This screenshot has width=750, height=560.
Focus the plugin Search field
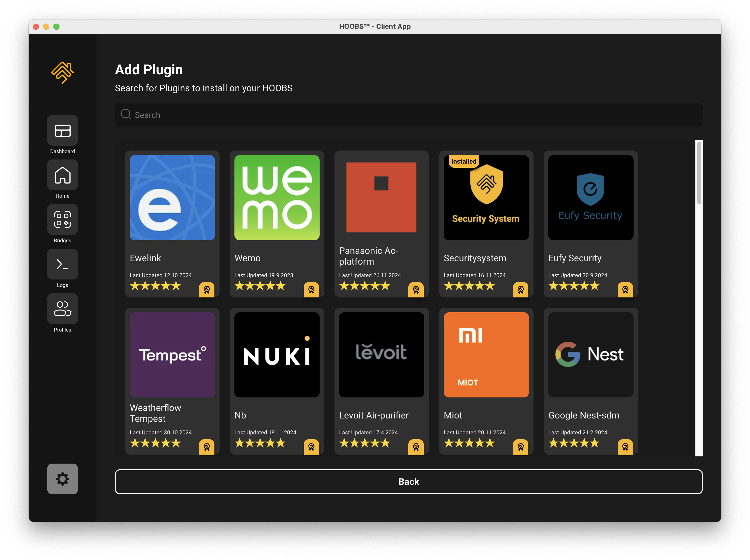click(x=409, y=115)
